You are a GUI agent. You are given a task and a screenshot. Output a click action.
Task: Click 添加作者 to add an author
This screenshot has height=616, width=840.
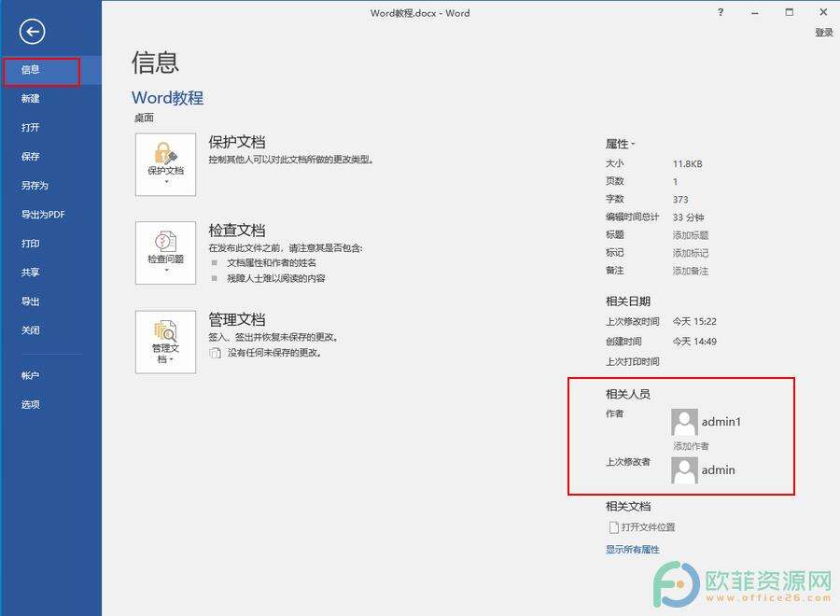(x=691, y=445)
